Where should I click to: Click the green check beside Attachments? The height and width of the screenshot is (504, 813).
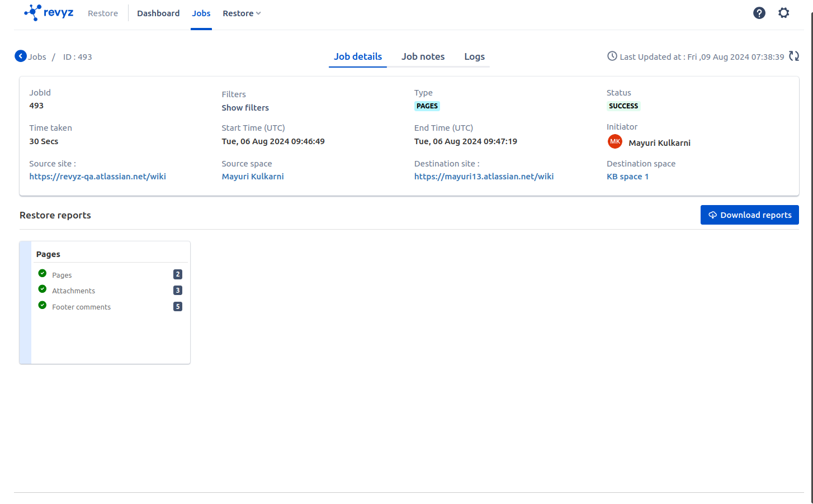pos(42,289)
